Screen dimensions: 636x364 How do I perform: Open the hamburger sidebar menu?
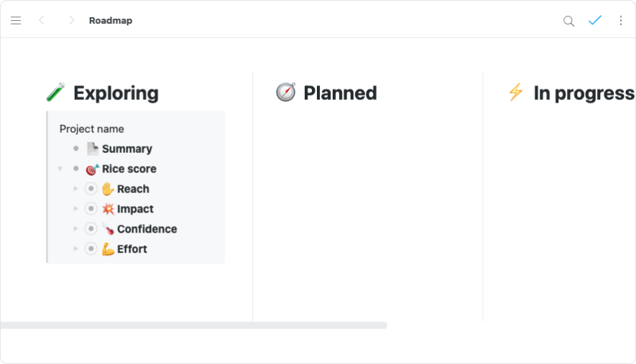tap(16, 21)
